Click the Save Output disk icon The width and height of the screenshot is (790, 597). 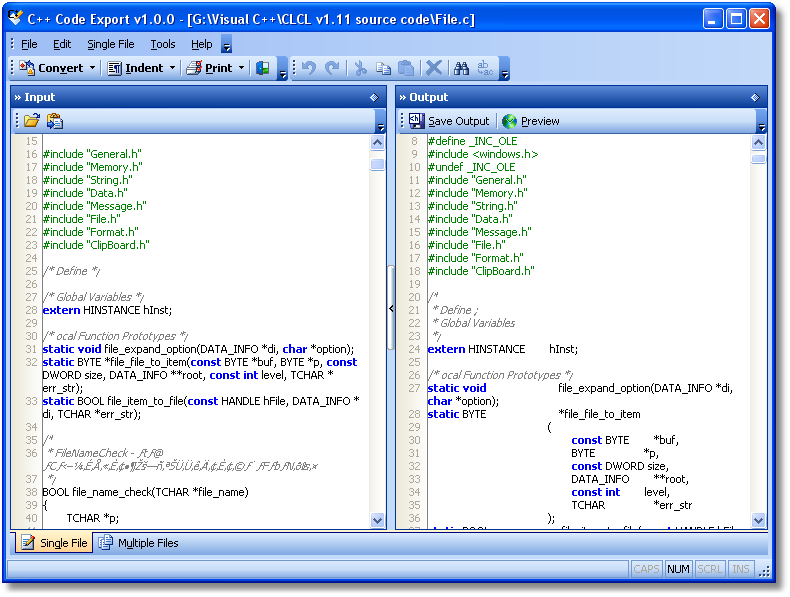[x=417, y=121]
